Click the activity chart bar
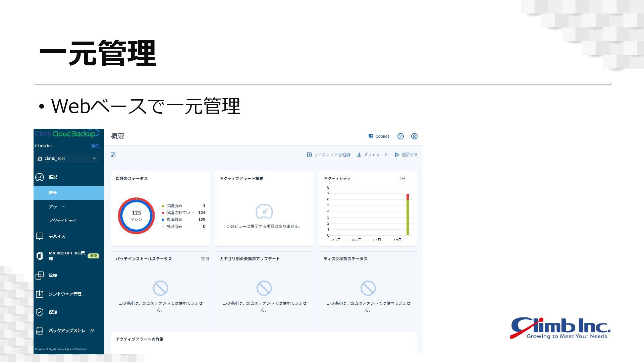Viewport: 644px width, 362px height. click(x=408, y=215)
